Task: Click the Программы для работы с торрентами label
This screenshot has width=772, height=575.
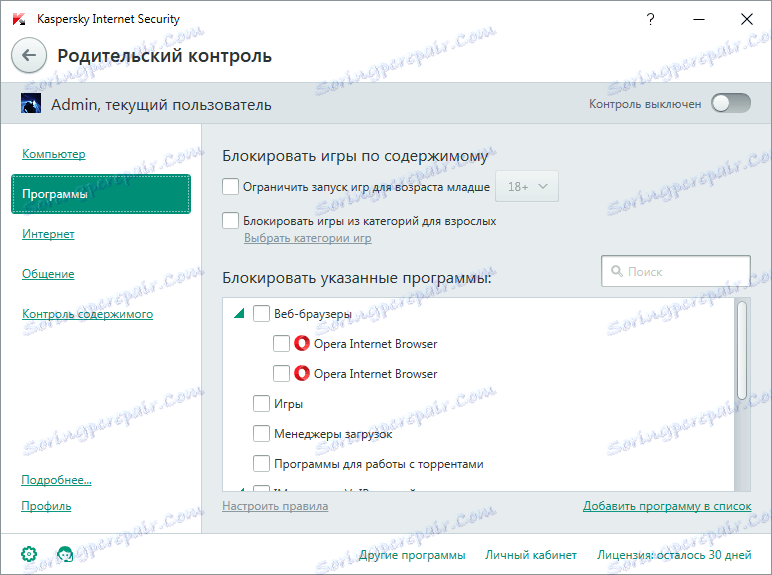Action: click(379, 464)
